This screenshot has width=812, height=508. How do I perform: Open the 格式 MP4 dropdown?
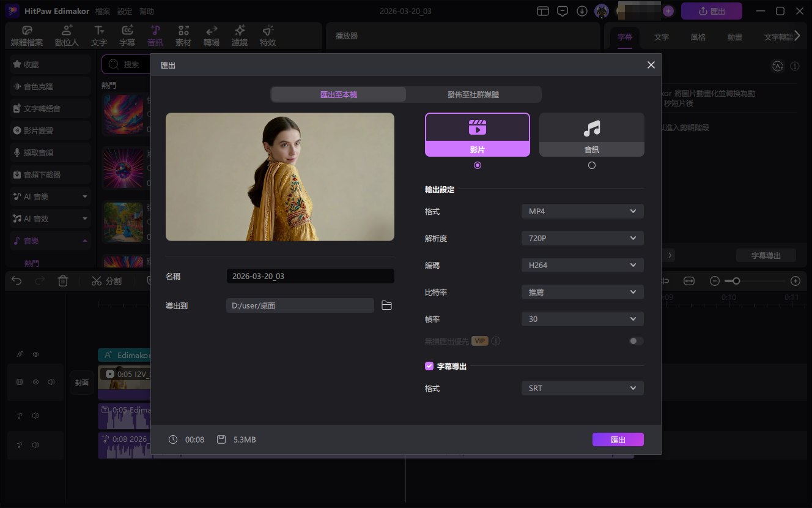[x=581, y=211]
